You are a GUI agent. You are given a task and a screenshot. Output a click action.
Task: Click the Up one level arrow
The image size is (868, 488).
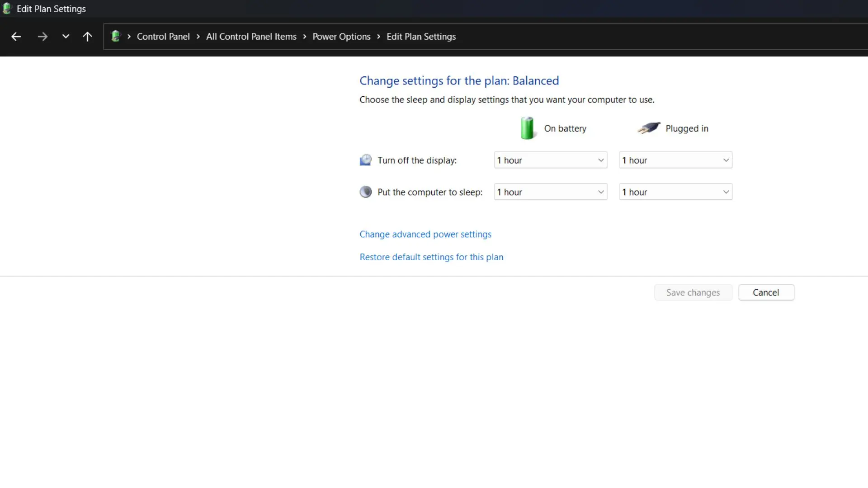(87, 37)
